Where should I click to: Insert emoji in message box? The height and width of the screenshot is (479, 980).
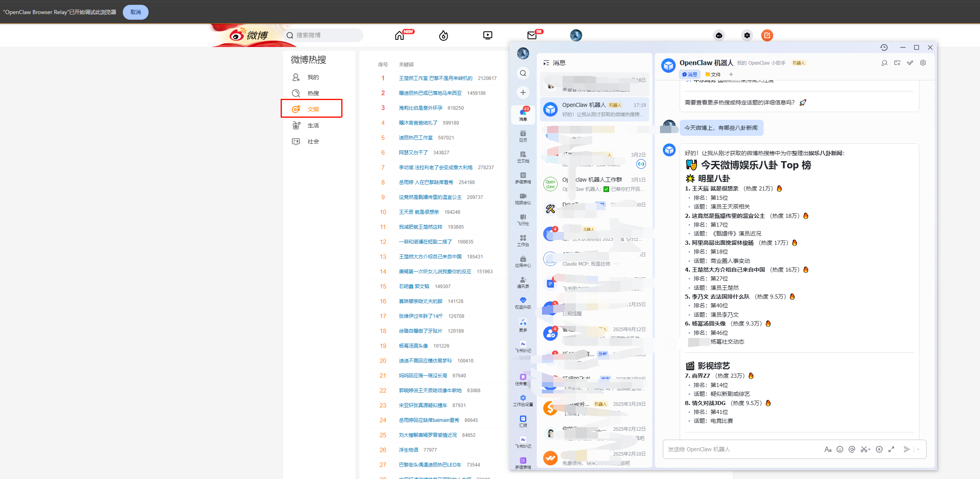[x=839, y=449]
